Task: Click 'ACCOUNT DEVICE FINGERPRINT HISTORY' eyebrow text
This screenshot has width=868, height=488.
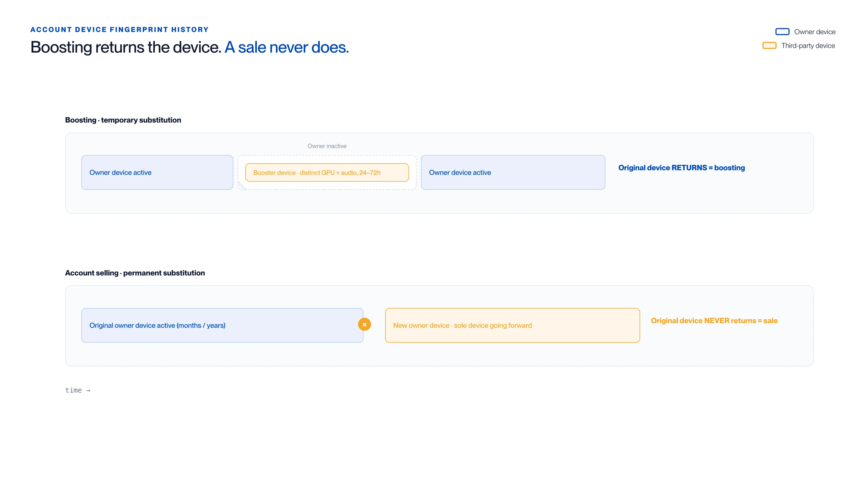Action: pyautogui.click(x=120, y=30)
